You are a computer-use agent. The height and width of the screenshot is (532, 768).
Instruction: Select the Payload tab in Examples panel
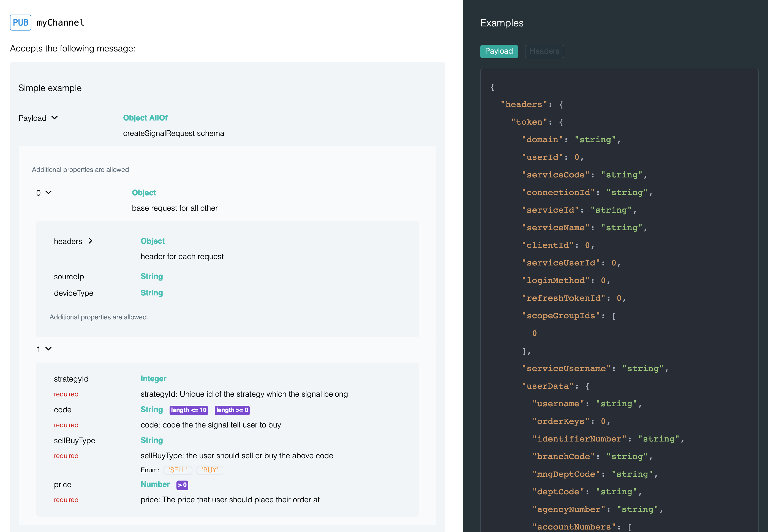[x=499, y=51]
